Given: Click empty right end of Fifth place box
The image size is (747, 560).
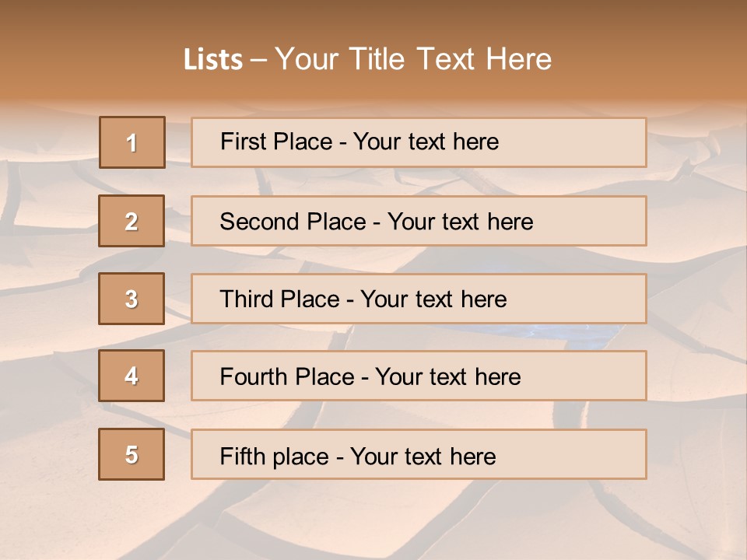Looking at the screenshot, I should 591,454.
